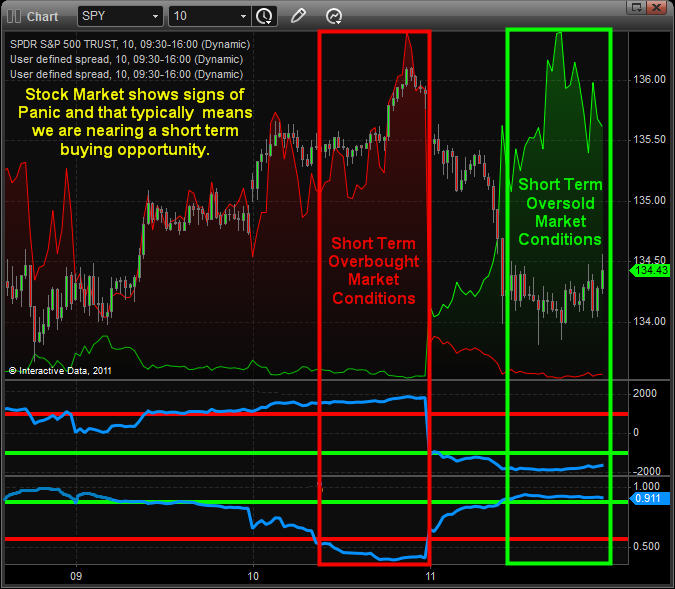This screenshot has width=675, height=589.
Task: Click the 135.50 price axis label
Action: (649, 140)
